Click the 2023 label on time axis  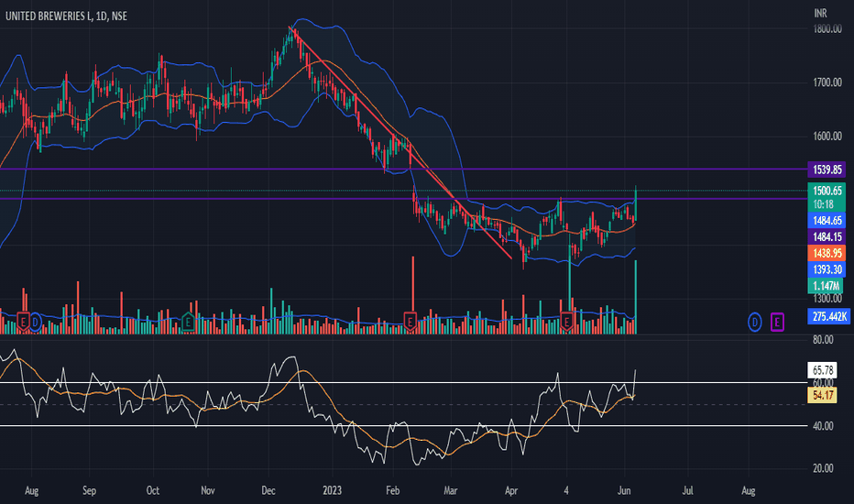(332, 490)
